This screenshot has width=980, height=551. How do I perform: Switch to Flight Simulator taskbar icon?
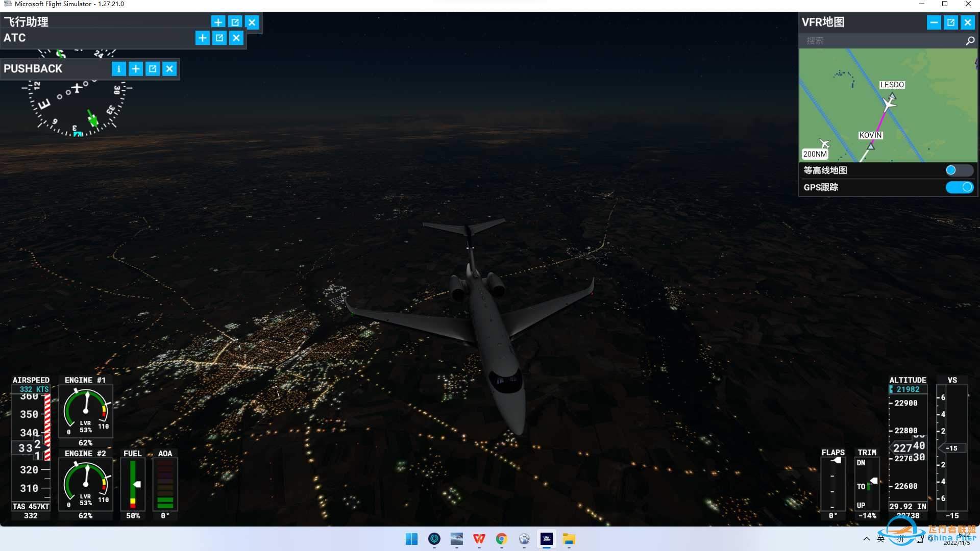pos(546,539)
